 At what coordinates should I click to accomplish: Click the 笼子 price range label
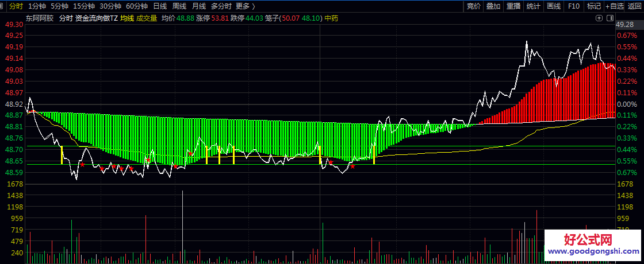(x=294, y=18)
